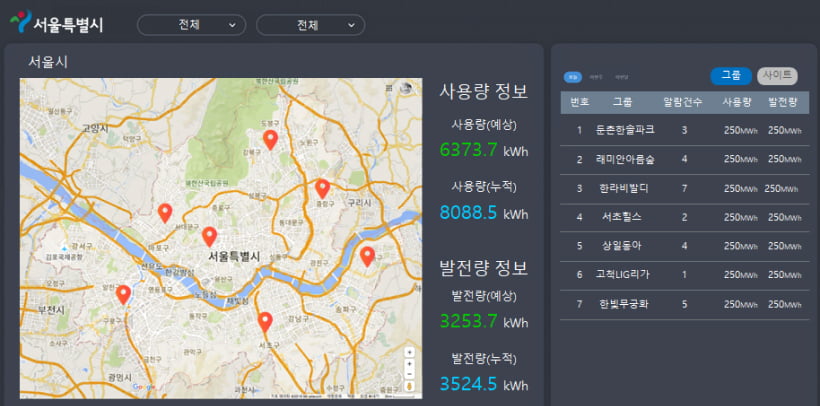Select the 둔촌한솔파크 row

[x=685, y=130]
